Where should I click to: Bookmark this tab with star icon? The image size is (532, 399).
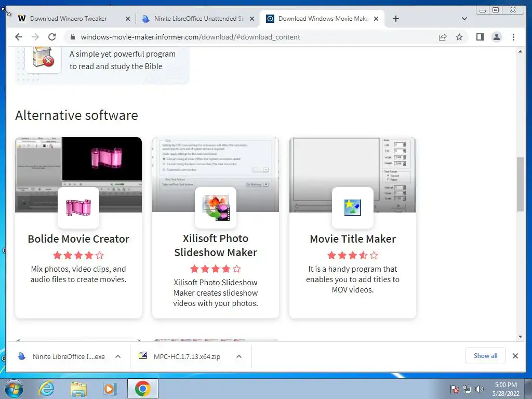459,37
